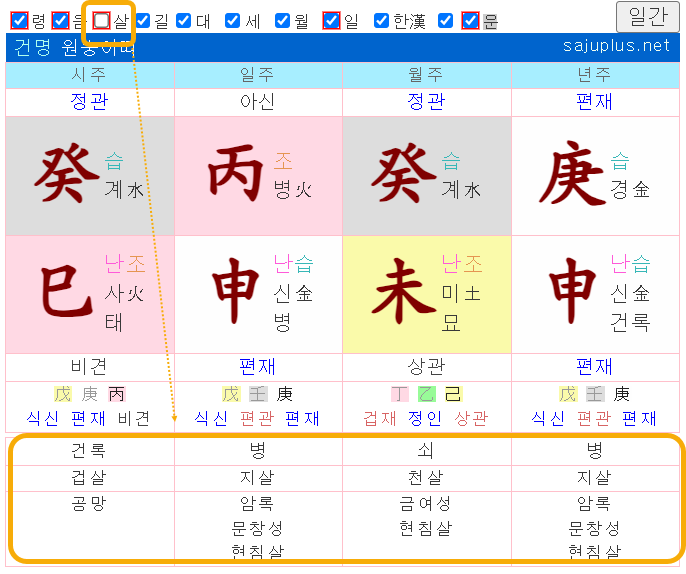This screenshot has width=686, height=574.
Task: Click the 巳 hour branch character
Action: [x=66, y=294]
